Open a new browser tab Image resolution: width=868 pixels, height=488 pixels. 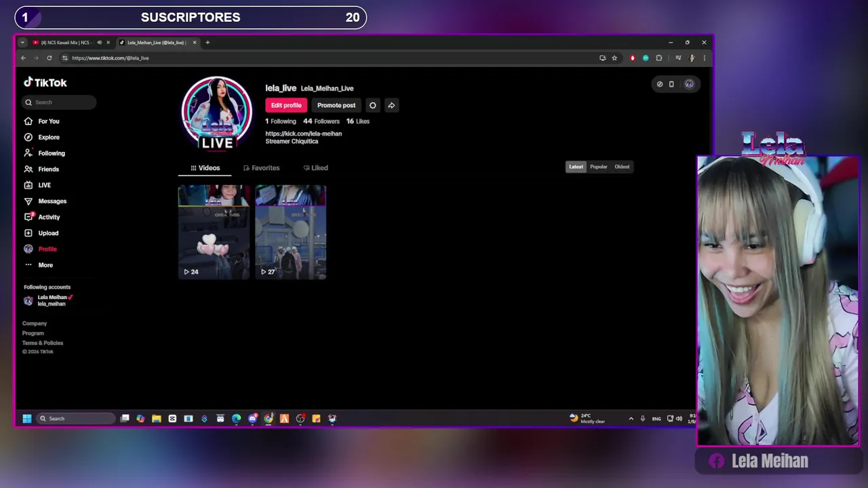(x=208, y=43)
